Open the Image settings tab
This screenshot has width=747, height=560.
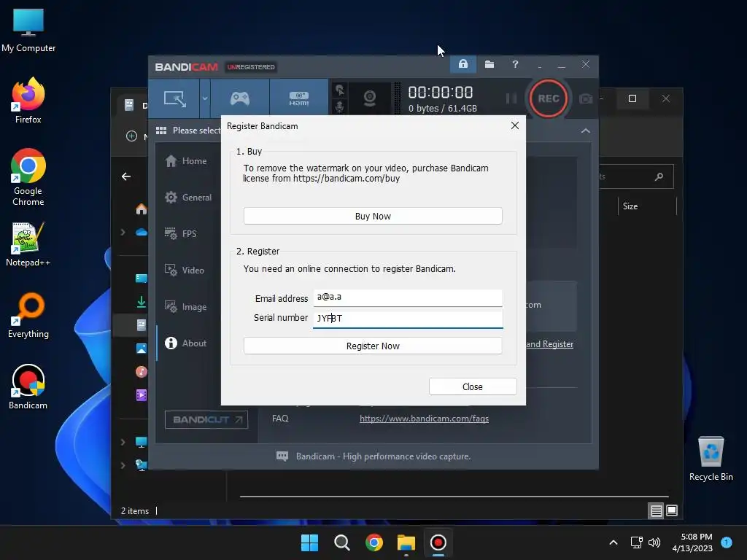click(x=185, y=307)
